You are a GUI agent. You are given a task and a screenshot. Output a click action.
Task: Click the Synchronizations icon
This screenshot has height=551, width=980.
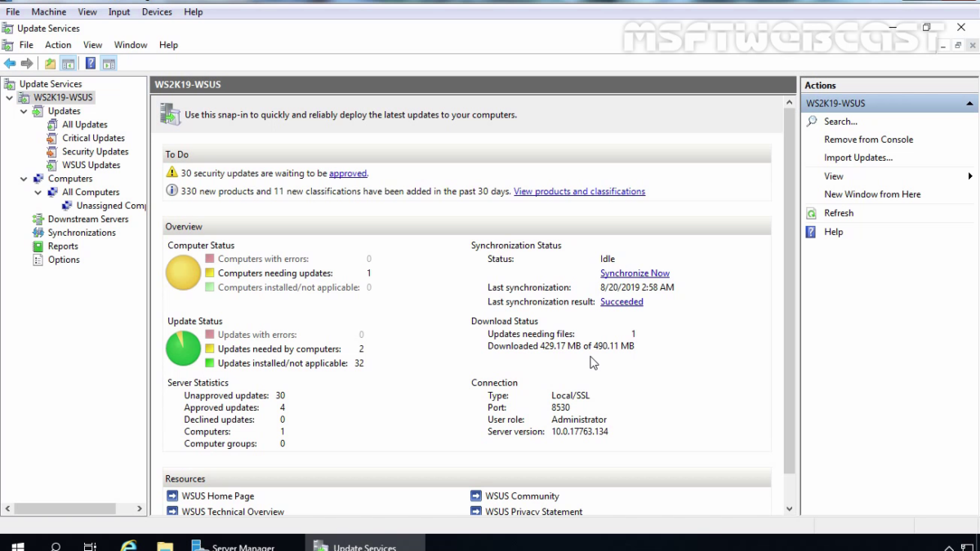tap(38, 233)
